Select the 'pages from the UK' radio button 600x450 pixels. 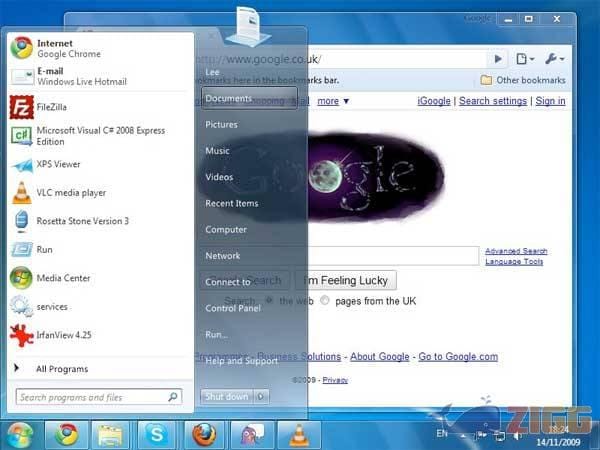point(325,300)
